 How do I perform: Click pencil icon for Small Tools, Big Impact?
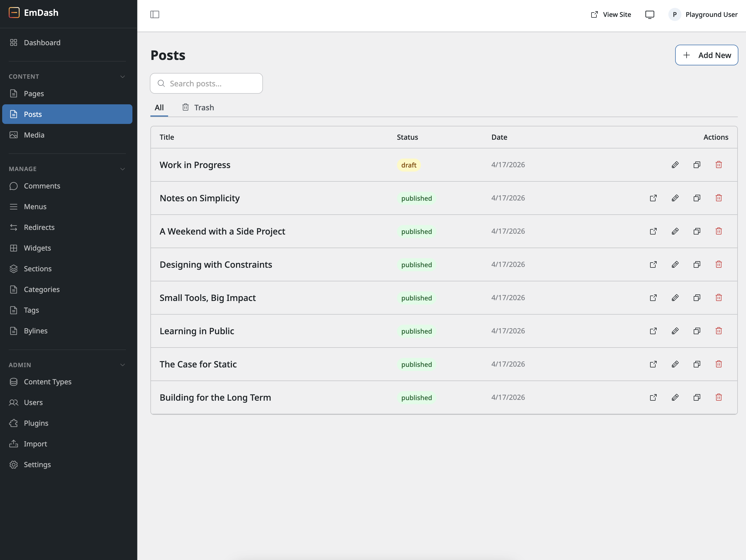click(x=675, y=298)
